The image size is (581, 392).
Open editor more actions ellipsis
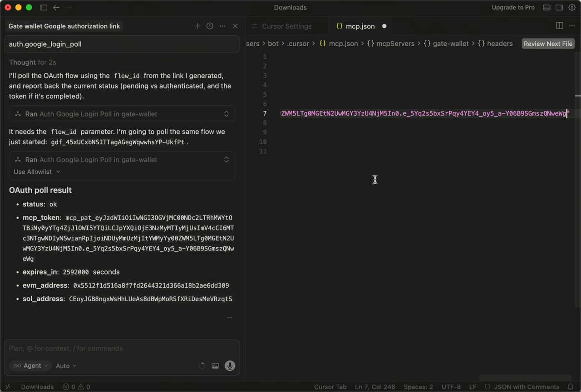click(572, 26)
